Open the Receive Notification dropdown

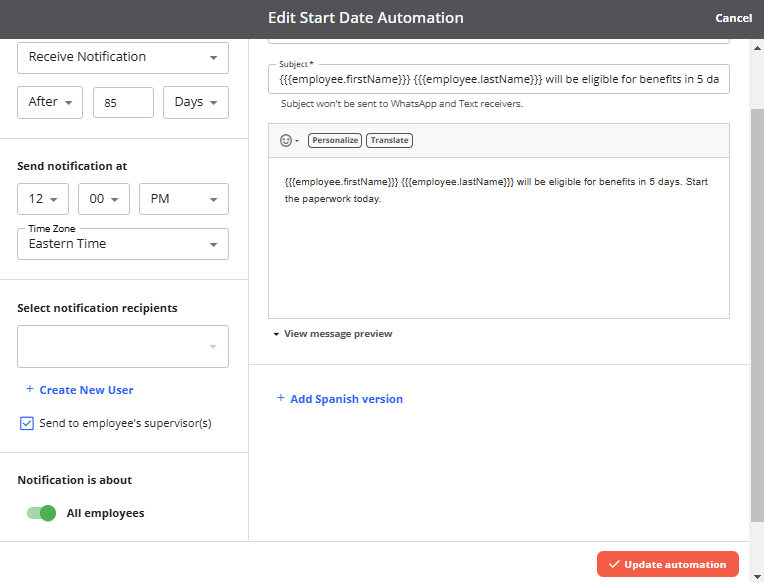coord(123,57)
